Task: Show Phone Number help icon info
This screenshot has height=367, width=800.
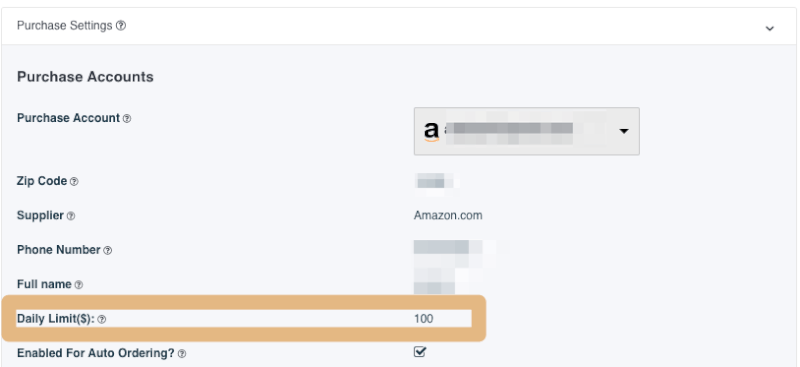Action: coord(108,251)
